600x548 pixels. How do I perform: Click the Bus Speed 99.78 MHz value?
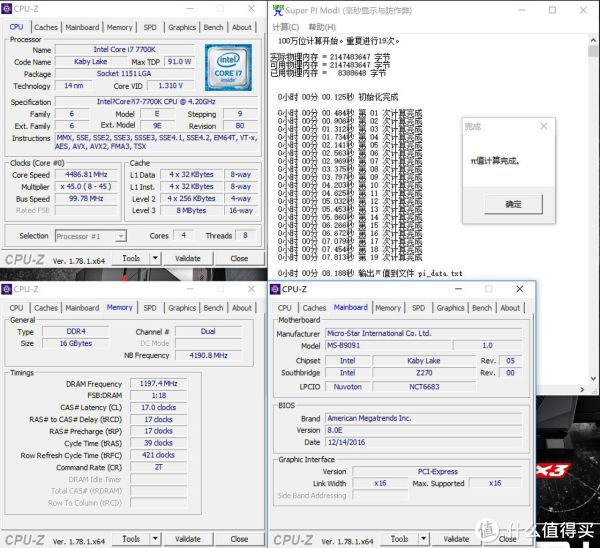click(x=86, y=198)
